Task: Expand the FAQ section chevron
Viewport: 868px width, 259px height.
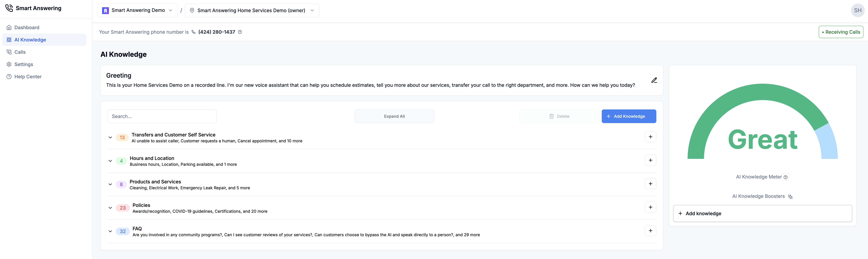Action: (110, 231)
